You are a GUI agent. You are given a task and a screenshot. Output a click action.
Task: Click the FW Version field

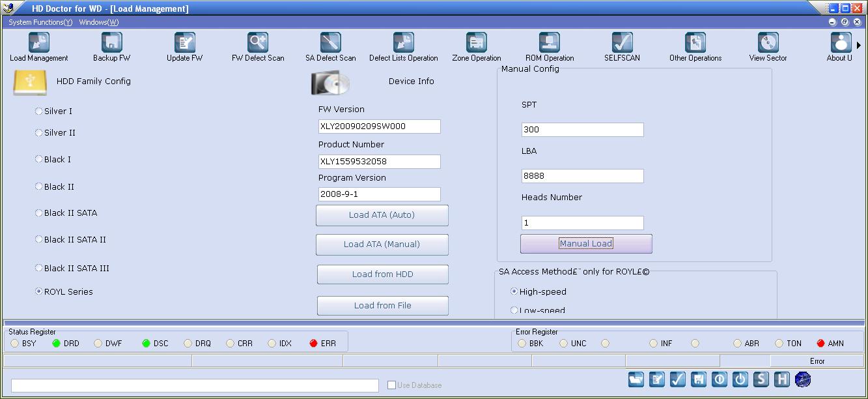380,126
